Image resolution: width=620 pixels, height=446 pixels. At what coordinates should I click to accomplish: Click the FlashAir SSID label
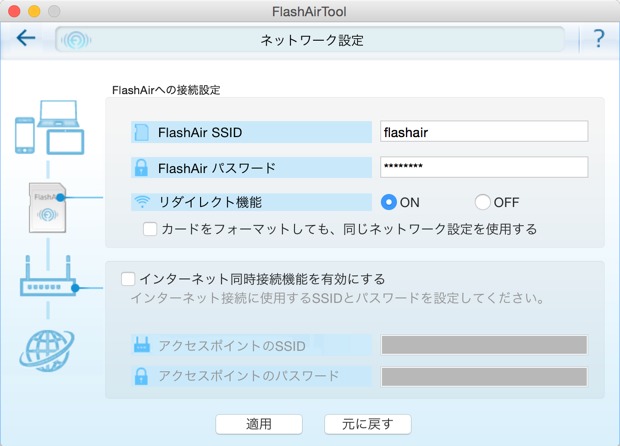point(200,132)
